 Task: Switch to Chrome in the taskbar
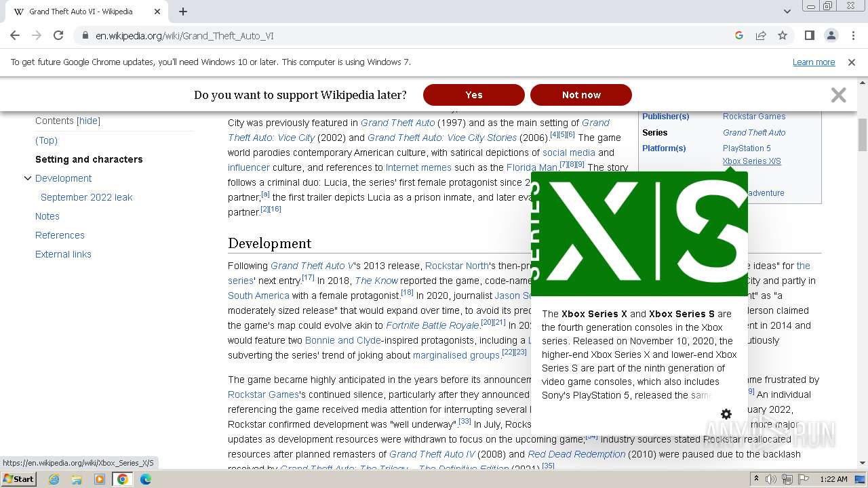pos(123,479)
